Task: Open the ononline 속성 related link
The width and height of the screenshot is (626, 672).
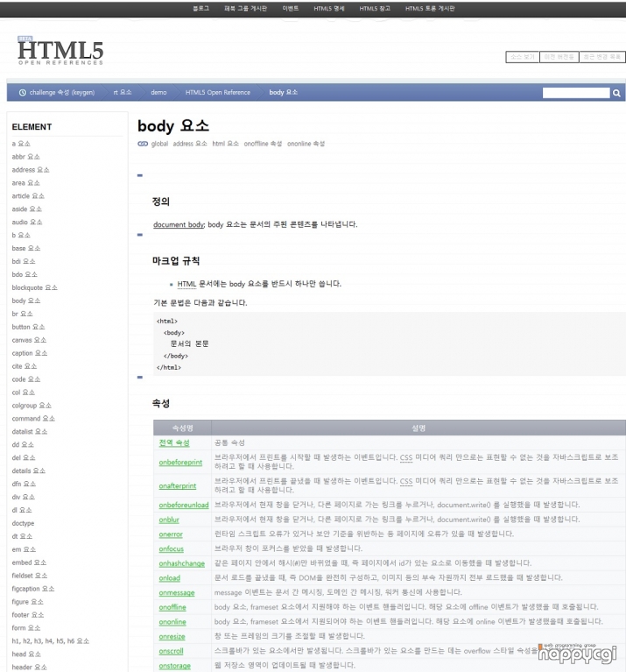Action: click(x=306, y=144)
